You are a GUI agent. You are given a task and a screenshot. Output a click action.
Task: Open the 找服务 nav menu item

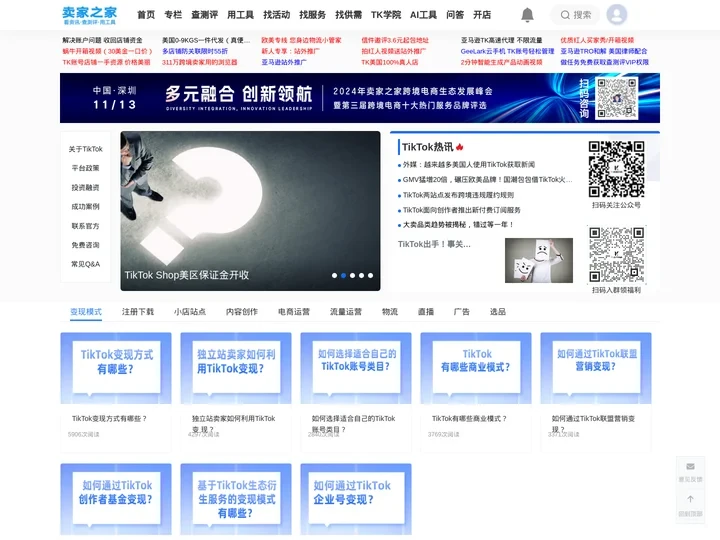tap(312, 15)
